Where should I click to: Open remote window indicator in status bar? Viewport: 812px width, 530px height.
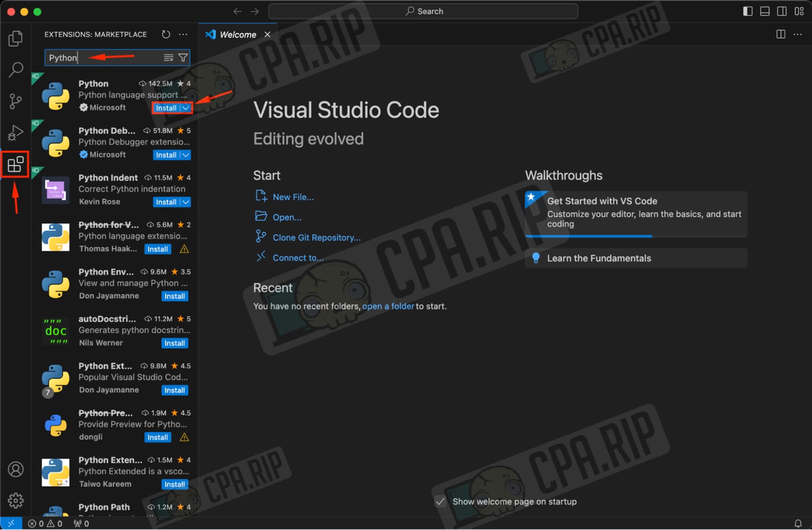pos(11,524)
